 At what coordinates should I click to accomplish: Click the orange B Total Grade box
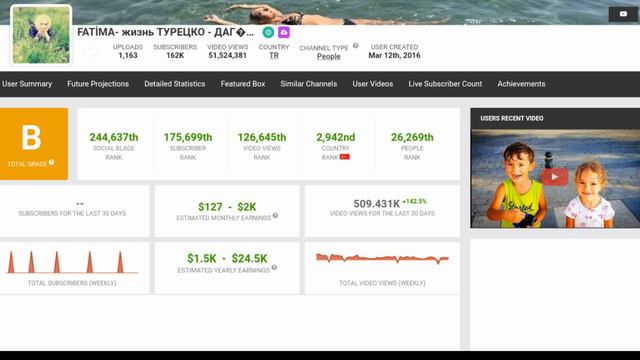click(x=34, y=144)
